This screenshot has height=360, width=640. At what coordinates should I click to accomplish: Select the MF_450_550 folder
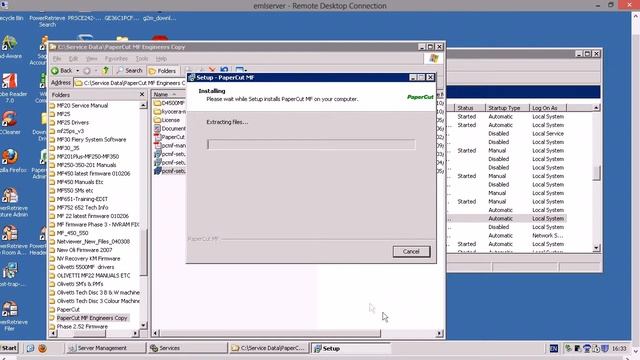click(72, 233)
